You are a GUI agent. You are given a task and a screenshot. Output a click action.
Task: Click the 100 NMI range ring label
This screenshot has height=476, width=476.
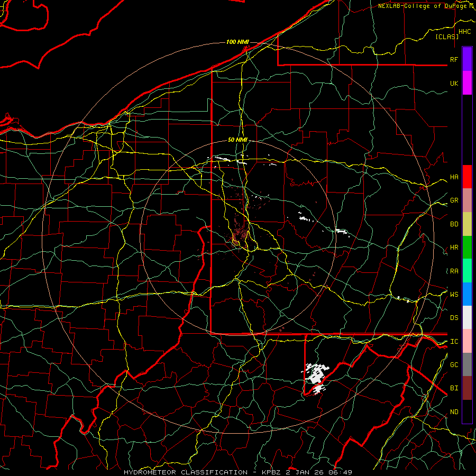click(x=237, y=42)
